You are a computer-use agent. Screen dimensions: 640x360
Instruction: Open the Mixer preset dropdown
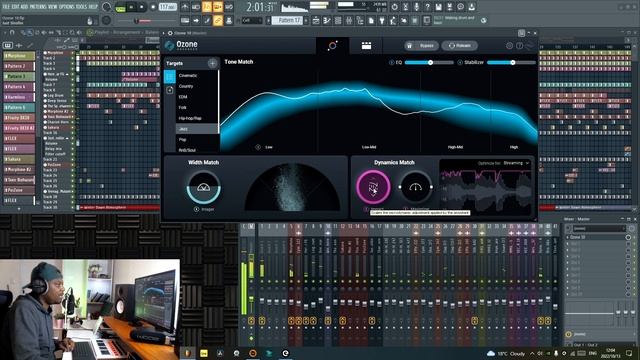tap(599, 228)
